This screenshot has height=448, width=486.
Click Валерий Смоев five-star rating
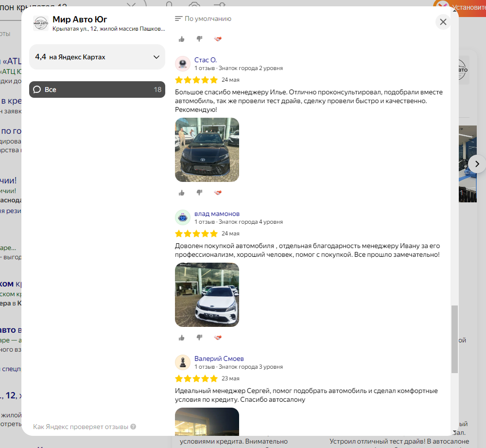196,378
